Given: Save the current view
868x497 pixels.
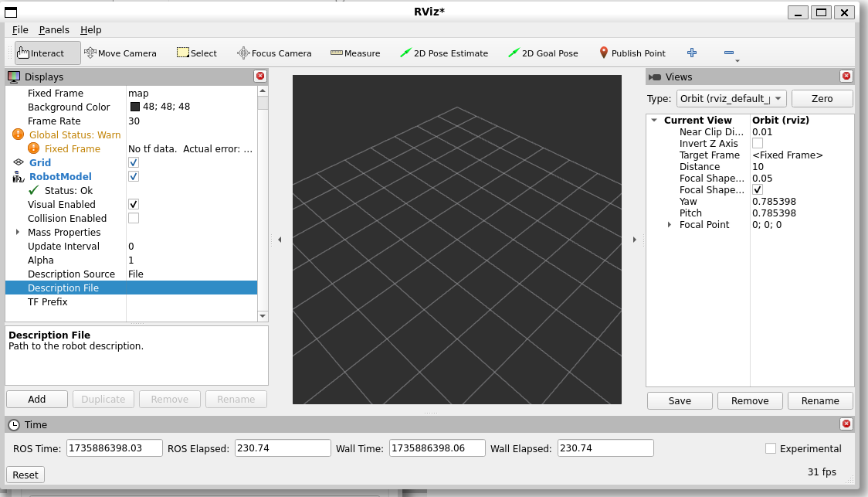Looking at the screenshot, I should 680,400.
